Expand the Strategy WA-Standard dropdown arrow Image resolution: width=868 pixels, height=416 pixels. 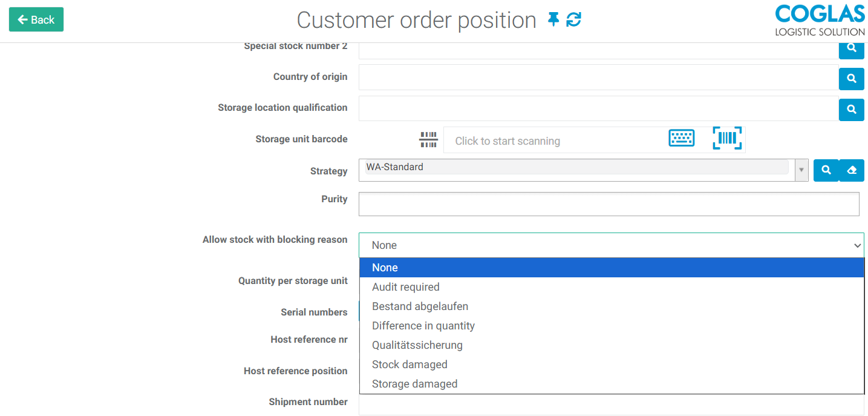[x=801, y=171]
